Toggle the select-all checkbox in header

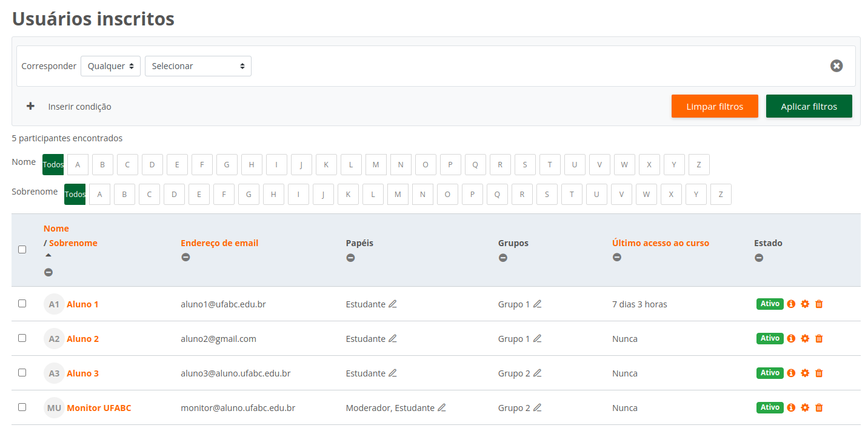tap(22, 249)
